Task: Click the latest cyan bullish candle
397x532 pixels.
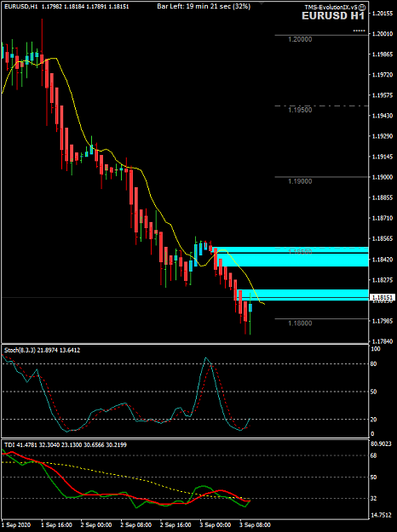Action: (x=250, y=308)
